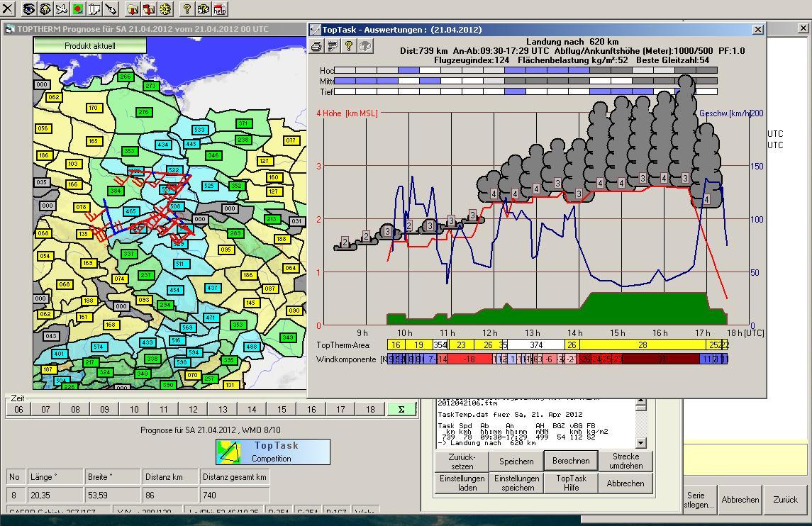Select the 12 hour time button
812x526 pixels.
pyautogui.click(x=193, y=409)
